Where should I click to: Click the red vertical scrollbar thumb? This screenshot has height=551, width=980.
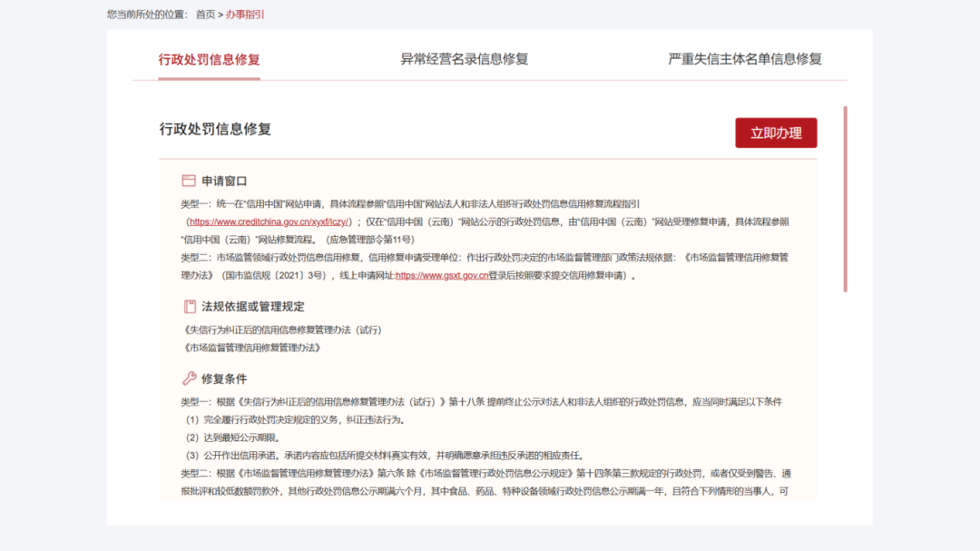[845, 200]
